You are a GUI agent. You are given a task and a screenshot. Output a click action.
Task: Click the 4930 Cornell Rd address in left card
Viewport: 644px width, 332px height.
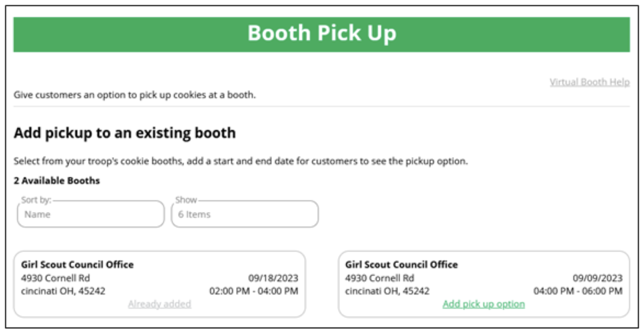pos(55,278)
